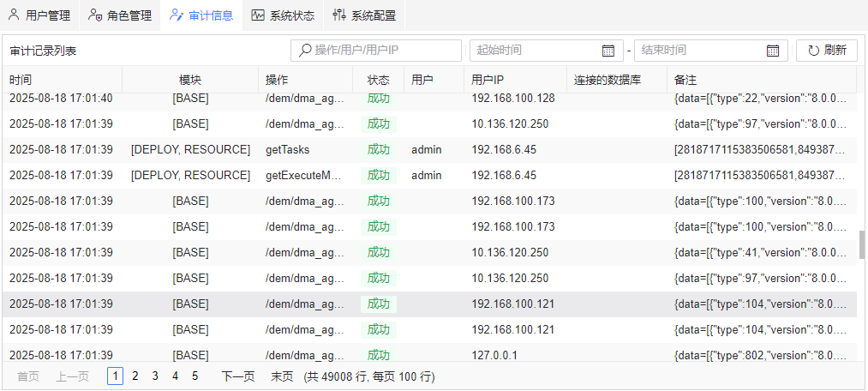Click the user icon on 用户管理 tab
The height and width of the screenshot is (391, 868).
[x=14, y=15]
